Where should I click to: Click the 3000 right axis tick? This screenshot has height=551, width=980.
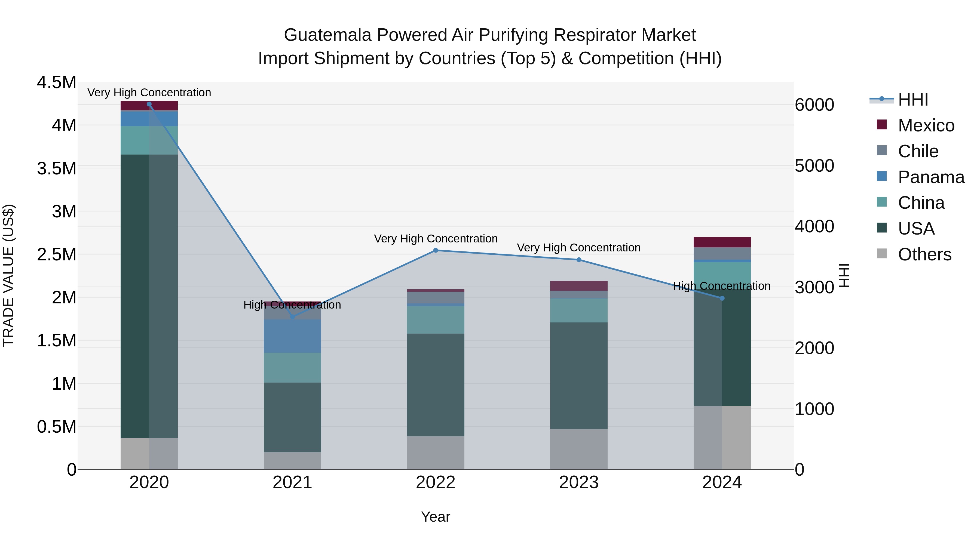[814, 287]
